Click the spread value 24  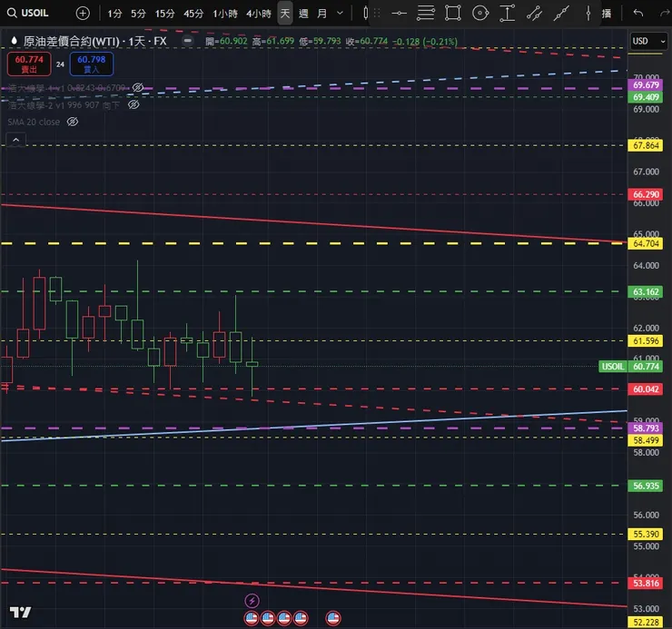coord(60,64)
